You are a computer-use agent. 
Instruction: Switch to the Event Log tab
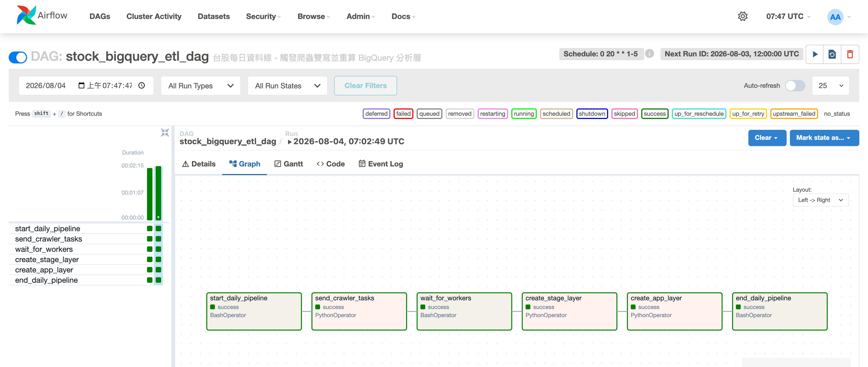click(381, 164)
